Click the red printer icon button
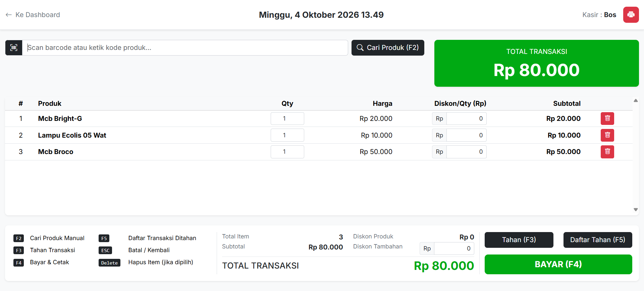 [631, 15]
